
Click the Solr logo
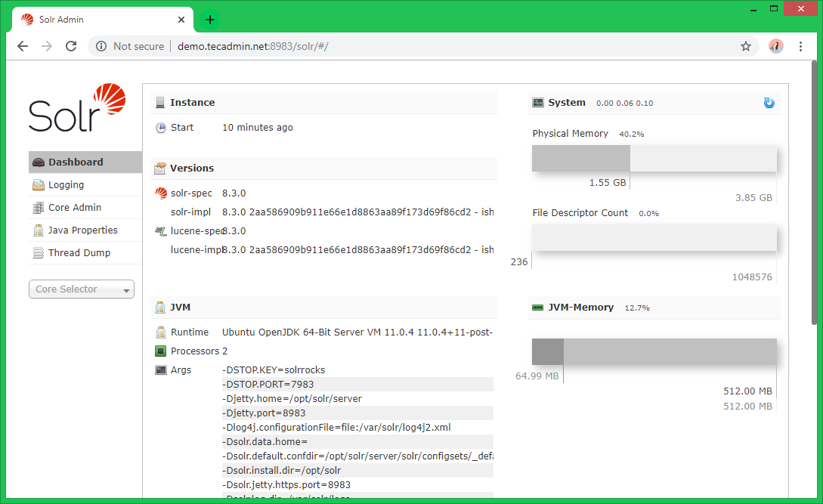pyautogui.click(x=77, y=107)
